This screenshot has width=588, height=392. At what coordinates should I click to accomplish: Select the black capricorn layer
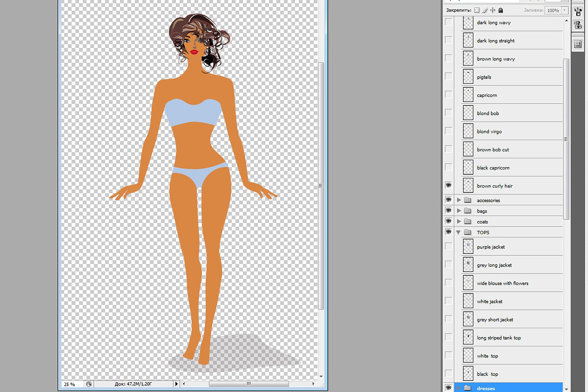tap(513, 168)
